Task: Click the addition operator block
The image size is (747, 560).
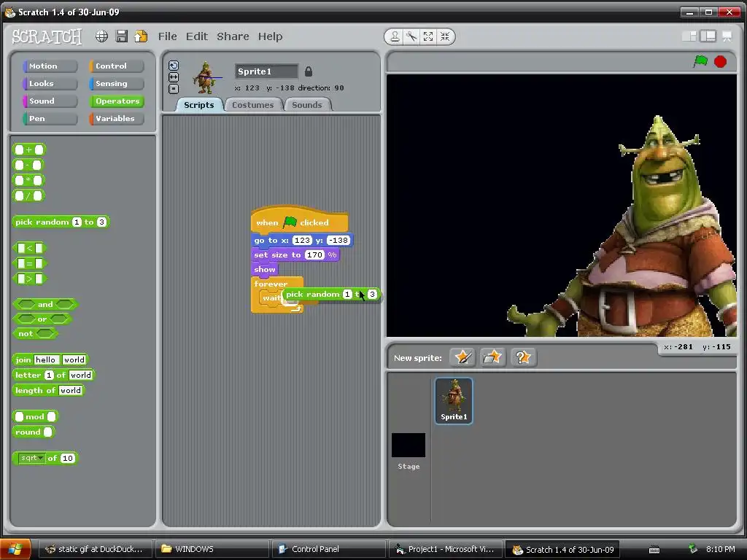Action: [x=29, y=149]
